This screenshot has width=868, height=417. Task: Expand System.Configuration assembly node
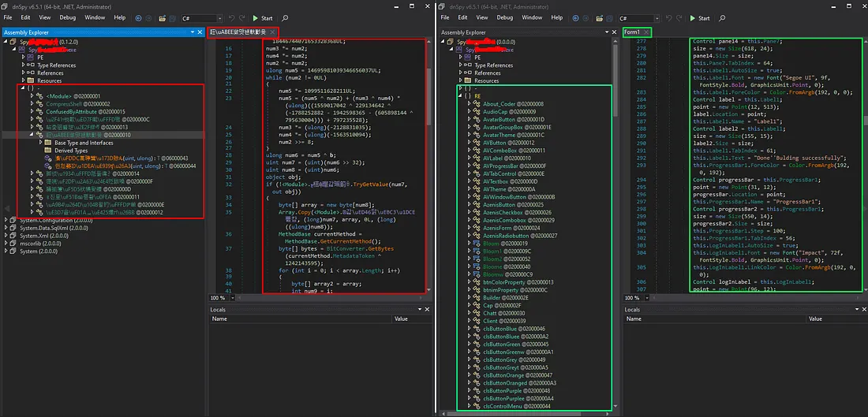click(x=7, y=220)
